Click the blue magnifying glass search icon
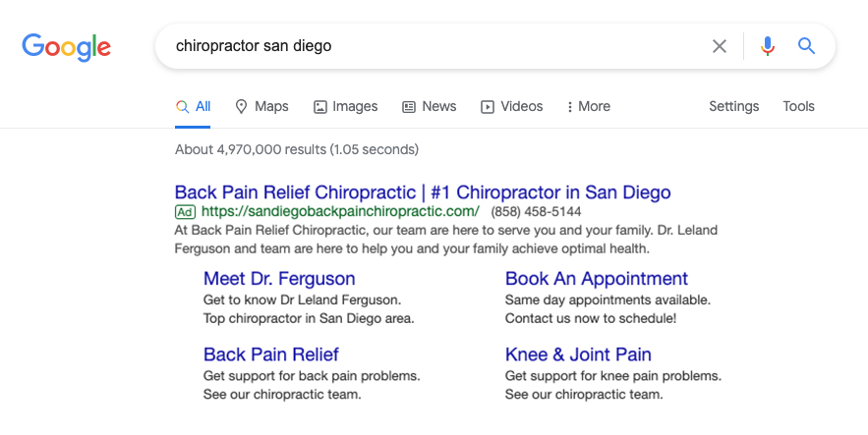 click(806, 45)
